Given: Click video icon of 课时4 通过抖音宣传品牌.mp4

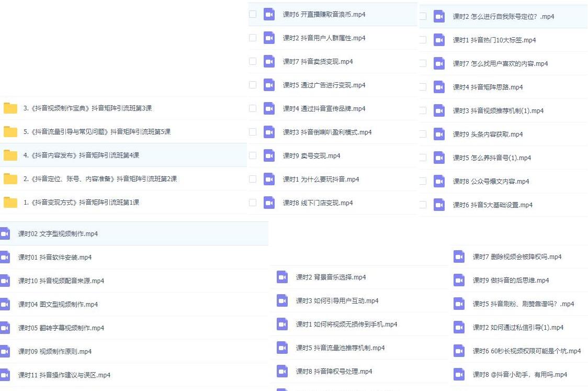Looking at the screenshot, I should (x=269, y=108).
